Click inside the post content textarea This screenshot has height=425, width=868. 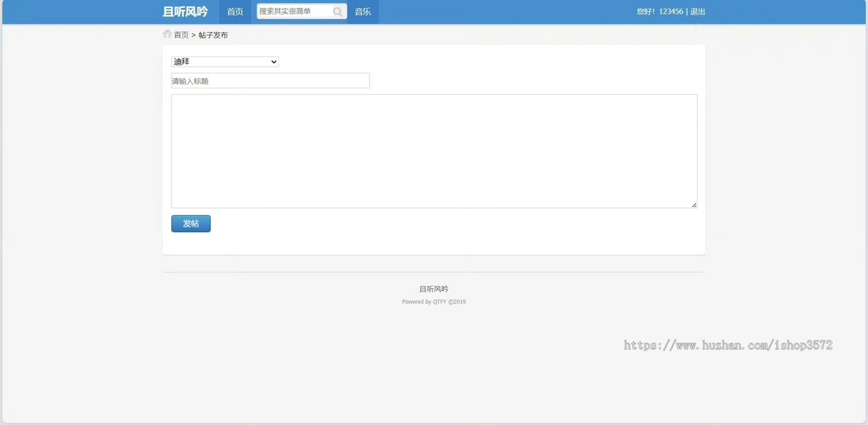pos(434,151)
